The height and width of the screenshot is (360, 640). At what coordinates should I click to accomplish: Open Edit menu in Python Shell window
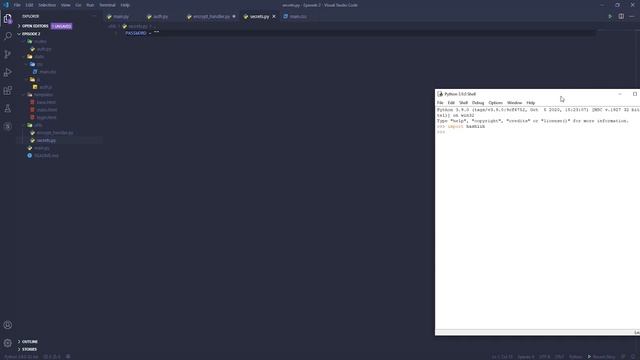coord(451,103)
